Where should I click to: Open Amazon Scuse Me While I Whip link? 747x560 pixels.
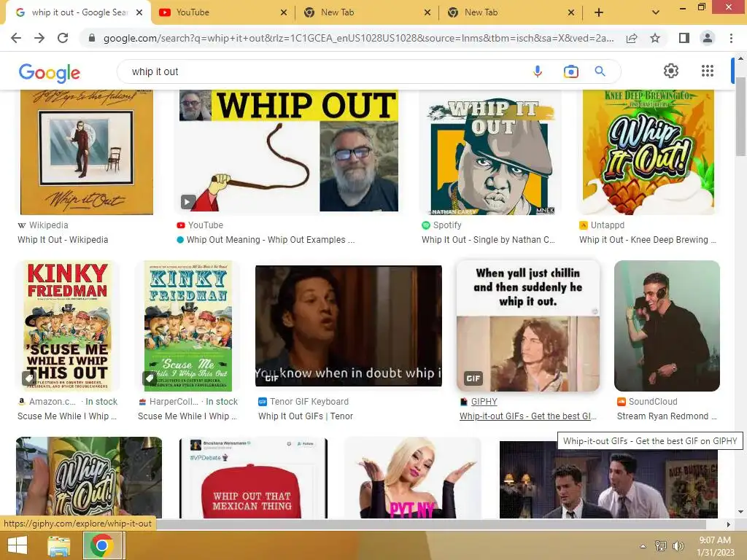(67, 416)
